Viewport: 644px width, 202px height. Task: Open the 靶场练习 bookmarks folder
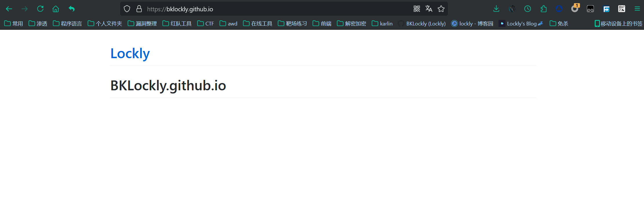point(292,23)
